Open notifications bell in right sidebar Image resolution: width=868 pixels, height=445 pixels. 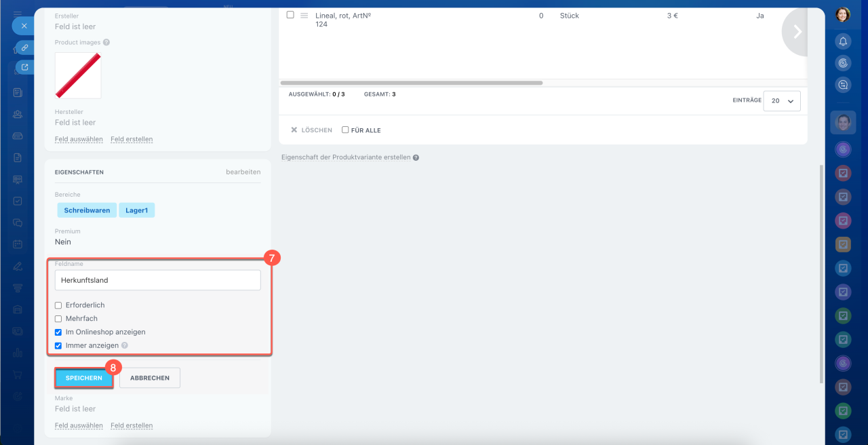click(843, 41)
